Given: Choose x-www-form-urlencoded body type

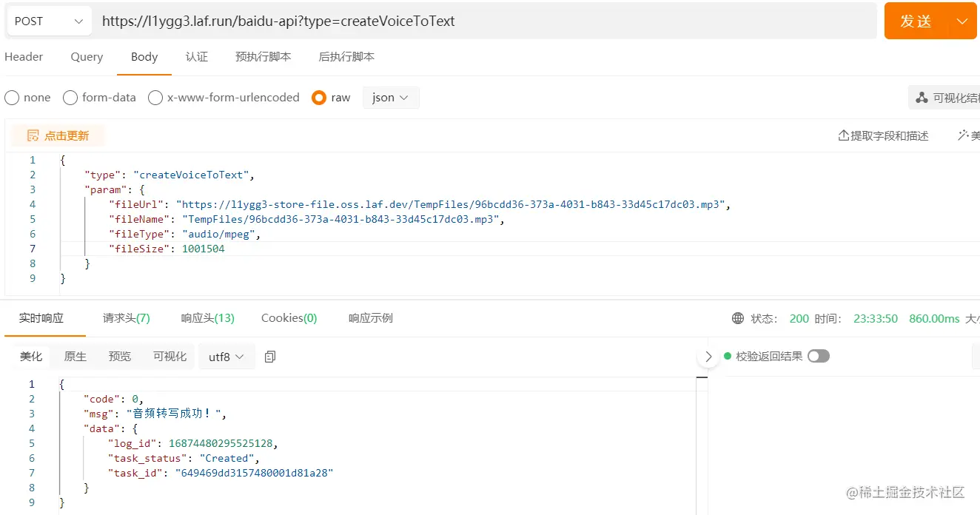Looking at the screenshot, I should [155, 98].
